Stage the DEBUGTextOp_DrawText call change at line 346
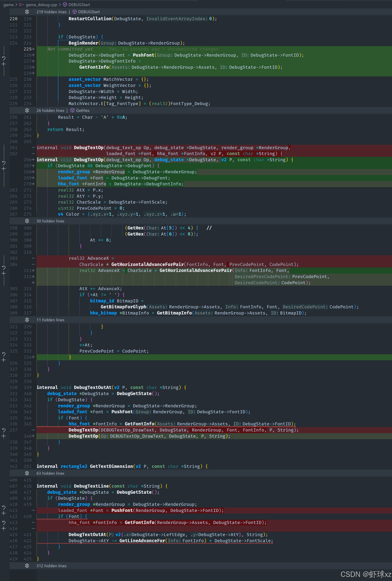The width and height of the screenshot is (392, 581). 4,436
